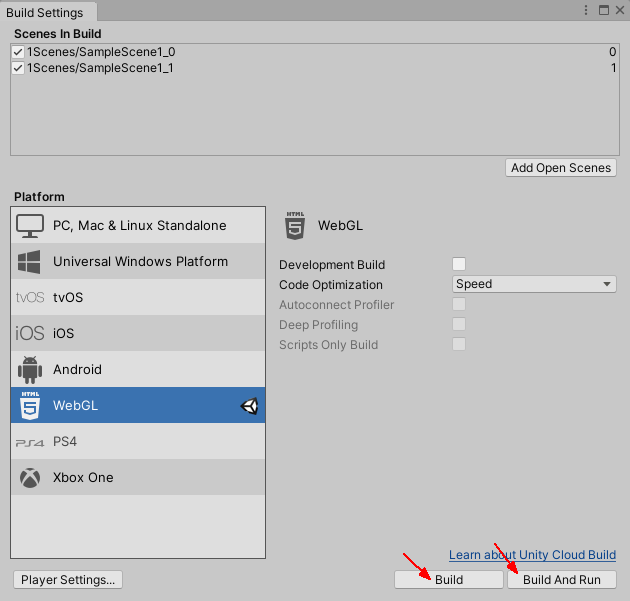Viewport: 630px width, 601px height.
Task: Click scene index 0 of SampleScene1_0
Action: click(x=612, y=52)
